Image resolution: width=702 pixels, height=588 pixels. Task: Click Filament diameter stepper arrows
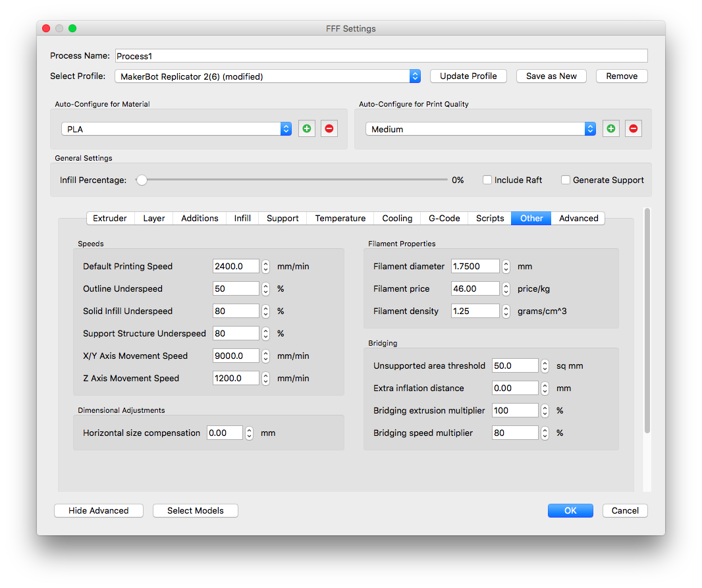(x=506, y=267)
